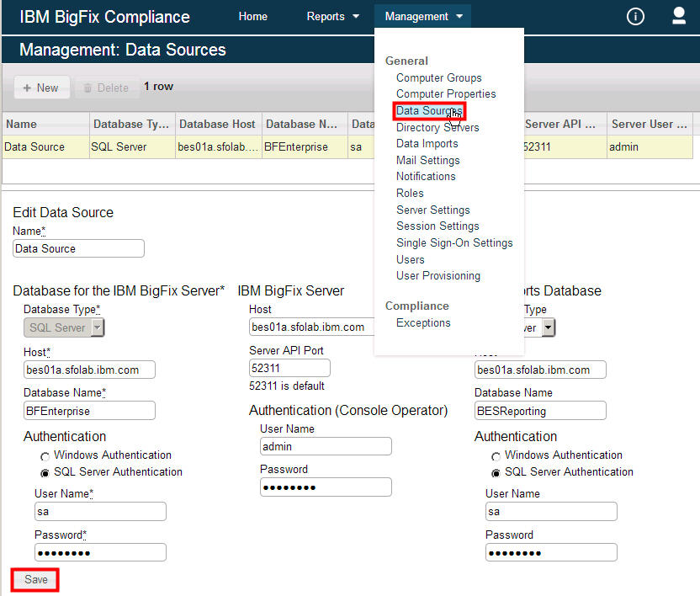Image resolution: width=700 pixels, height=596 pixels.
Task: Select Computer Groups in Management menu
Action: (x=439, y=77)
